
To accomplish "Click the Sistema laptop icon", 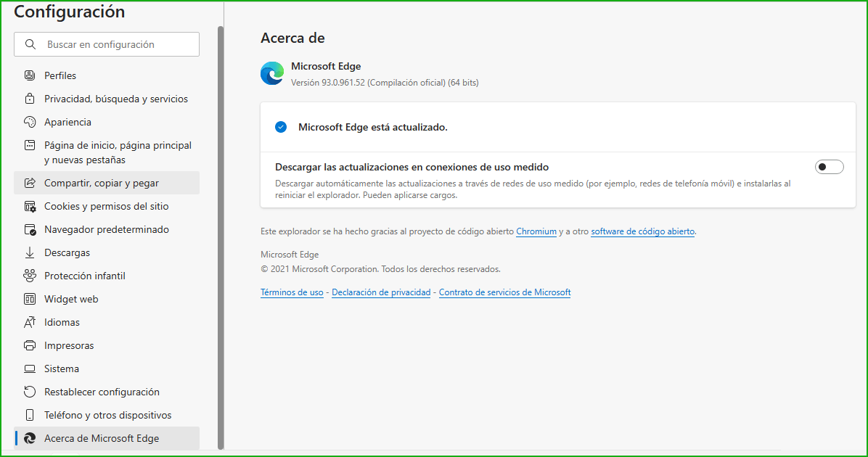I will click(x=30, y=369).
